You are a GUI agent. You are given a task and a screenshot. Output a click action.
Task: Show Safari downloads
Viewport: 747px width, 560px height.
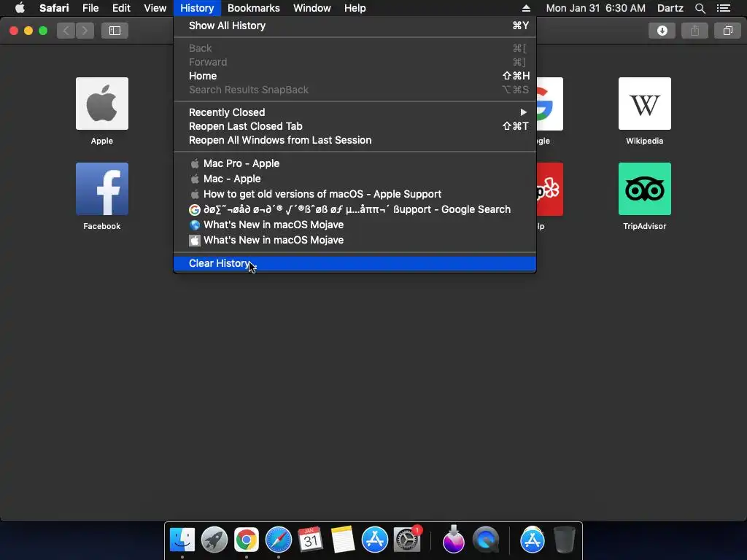(x=662, y=31)
